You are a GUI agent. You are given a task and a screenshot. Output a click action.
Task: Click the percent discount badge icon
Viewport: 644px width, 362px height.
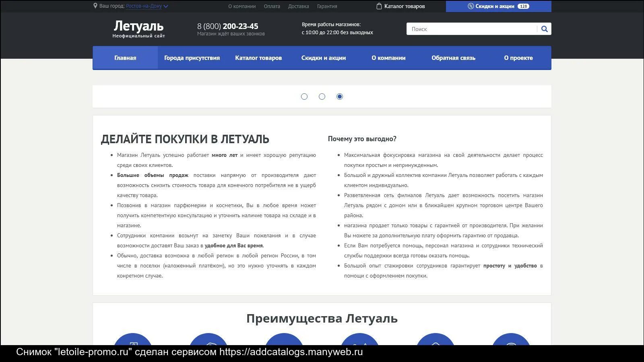click(x=471, y=6)
